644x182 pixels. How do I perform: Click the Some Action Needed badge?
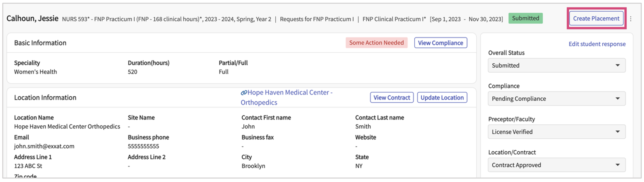(x=376, y=43)
